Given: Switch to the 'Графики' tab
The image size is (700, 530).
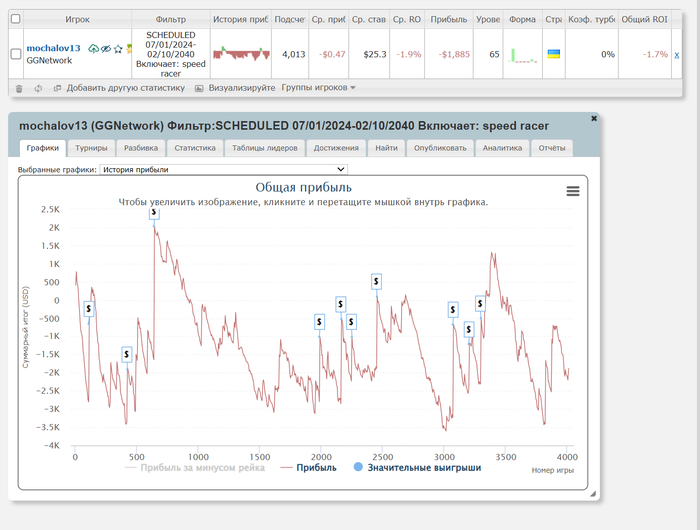Looking at the screenshot, I should pos(42,148).
